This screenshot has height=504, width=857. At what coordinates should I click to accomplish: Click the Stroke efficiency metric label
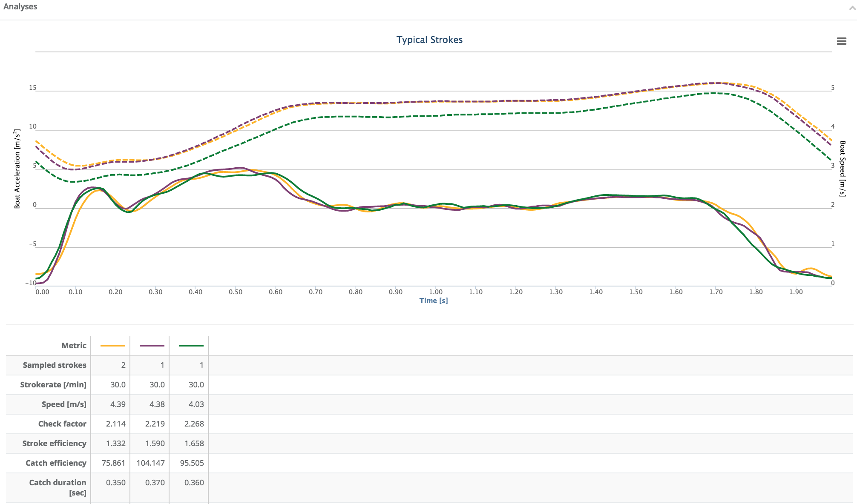pos(54,444)
